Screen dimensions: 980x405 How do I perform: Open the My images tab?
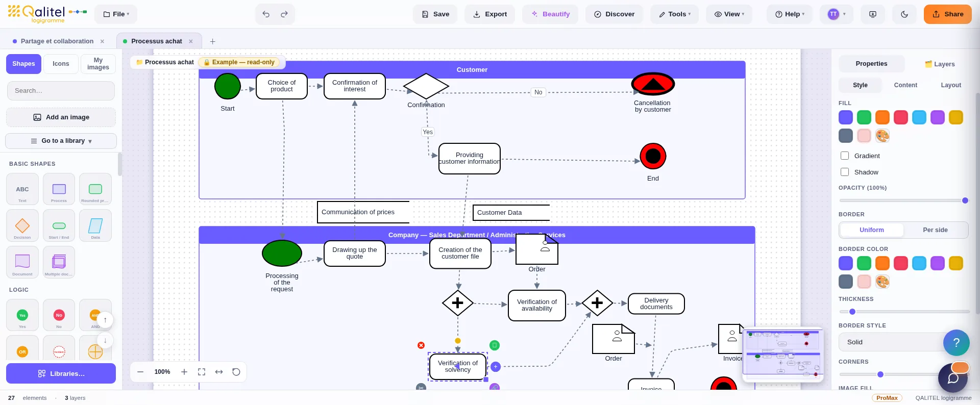click(98, 64)
